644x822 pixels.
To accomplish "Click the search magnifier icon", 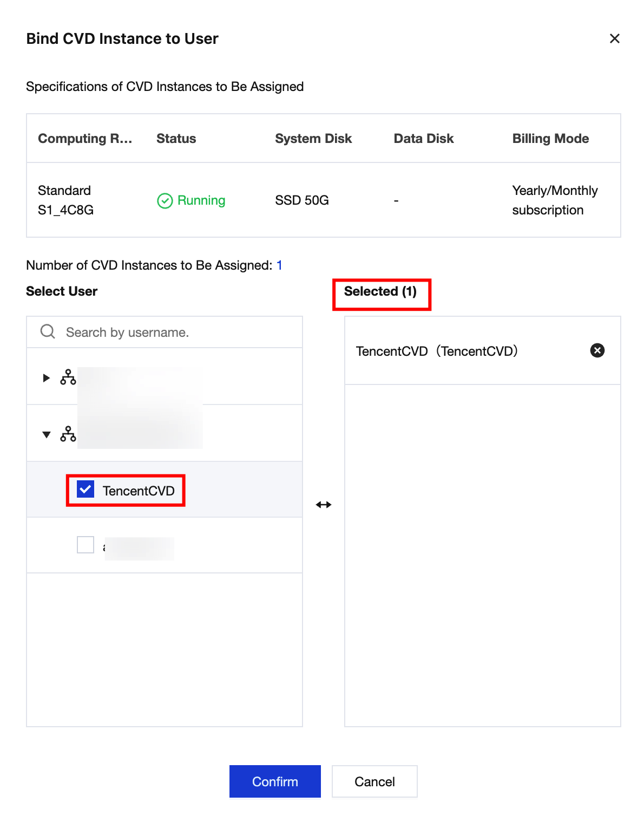I will pos(48,331).
